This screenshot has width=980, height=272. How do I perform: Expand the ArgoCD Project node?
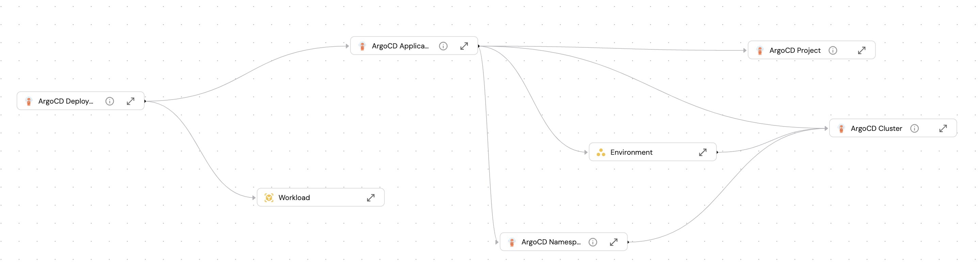coord(862,51)
